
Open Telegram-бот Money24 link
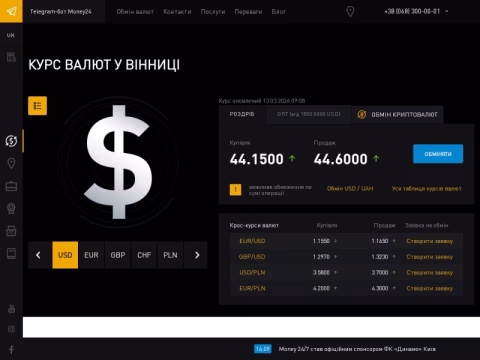61,11
